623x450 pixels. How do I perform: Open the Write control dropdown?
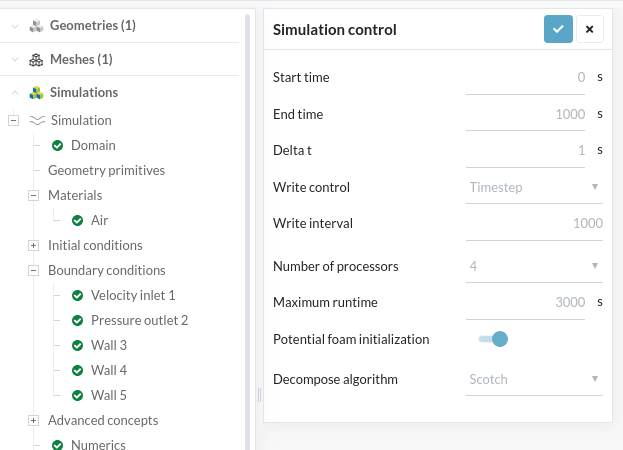534,187
